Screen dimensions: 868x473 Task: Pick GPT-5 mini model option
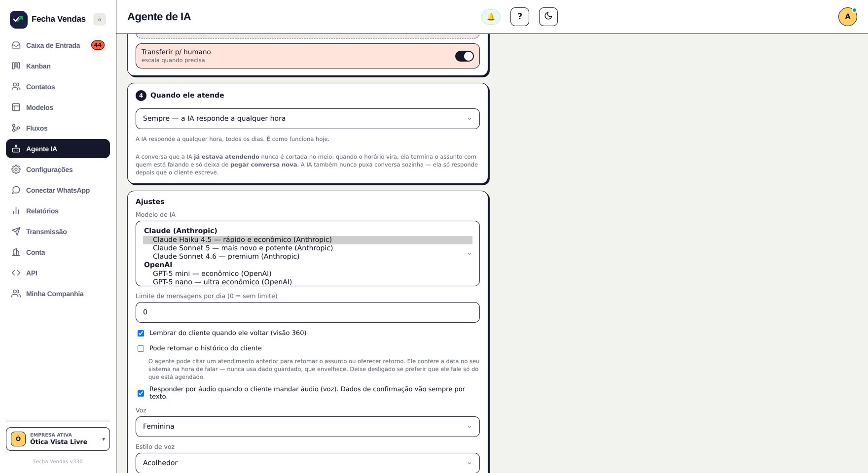point(308,274)
